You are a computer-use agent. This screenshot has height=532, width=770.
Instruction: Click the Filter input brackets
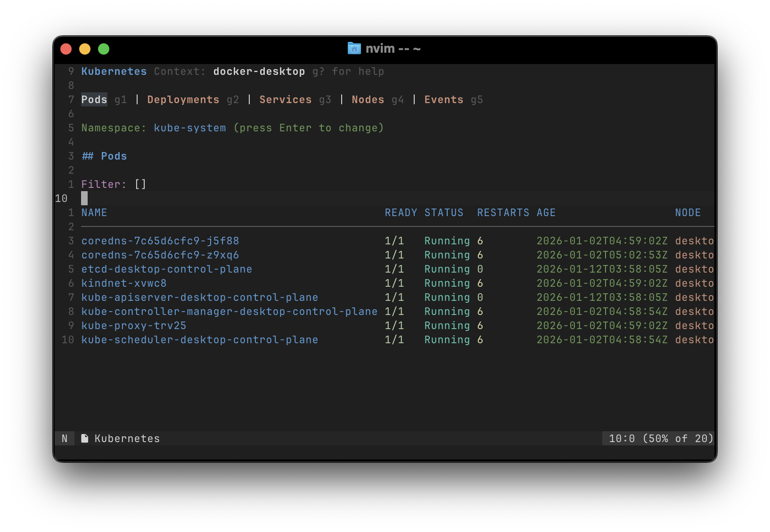tap(140, 184)
